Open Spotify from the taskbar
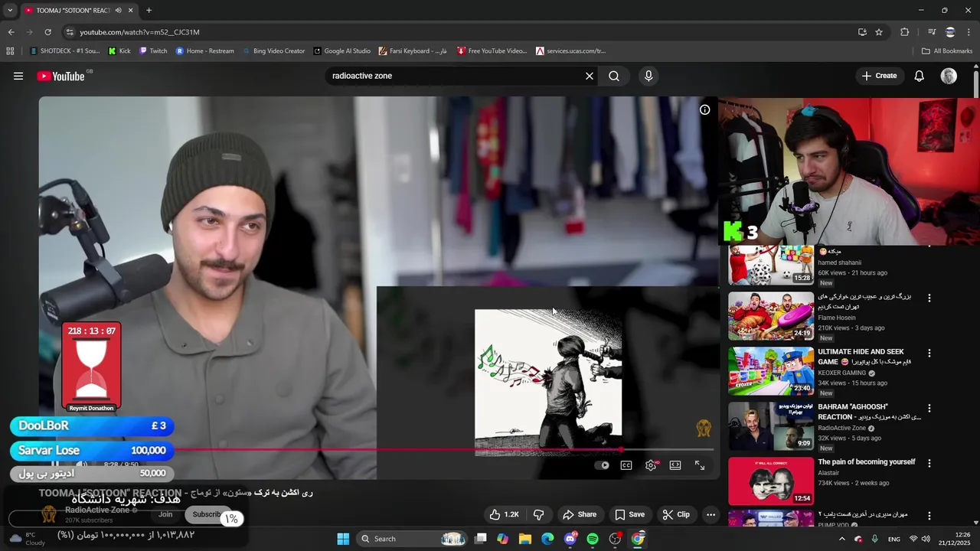 pyautogui.click(x=593, y=539)
